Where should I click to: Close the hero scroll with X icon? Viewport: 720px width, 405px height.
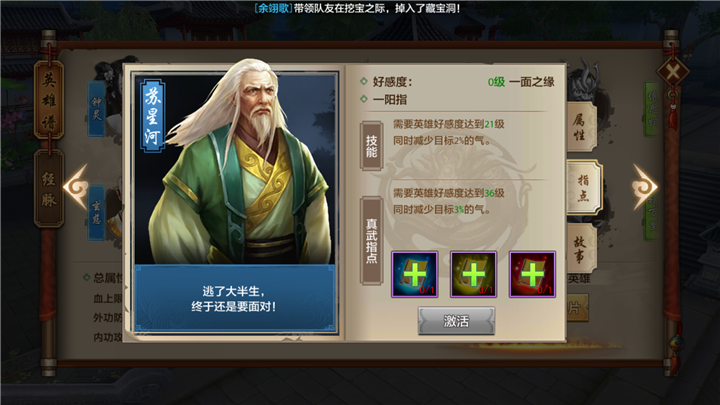(673, 72)
